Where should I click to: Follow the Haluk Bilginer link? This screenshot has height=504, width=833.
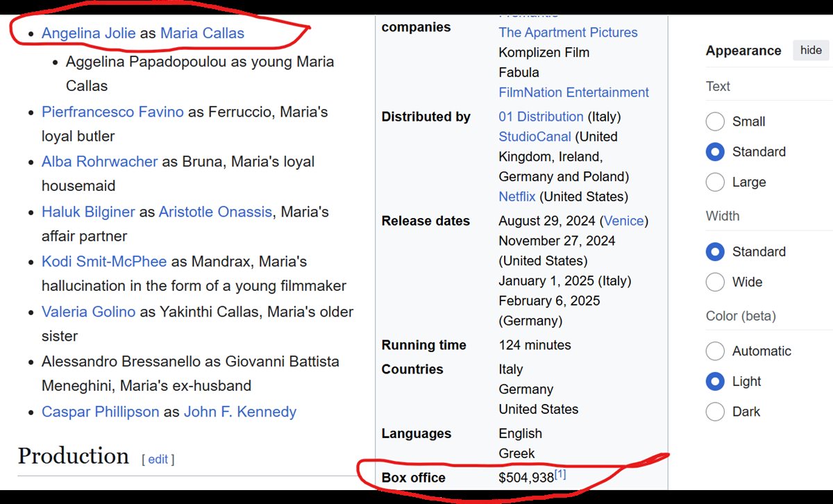point(88,212)
